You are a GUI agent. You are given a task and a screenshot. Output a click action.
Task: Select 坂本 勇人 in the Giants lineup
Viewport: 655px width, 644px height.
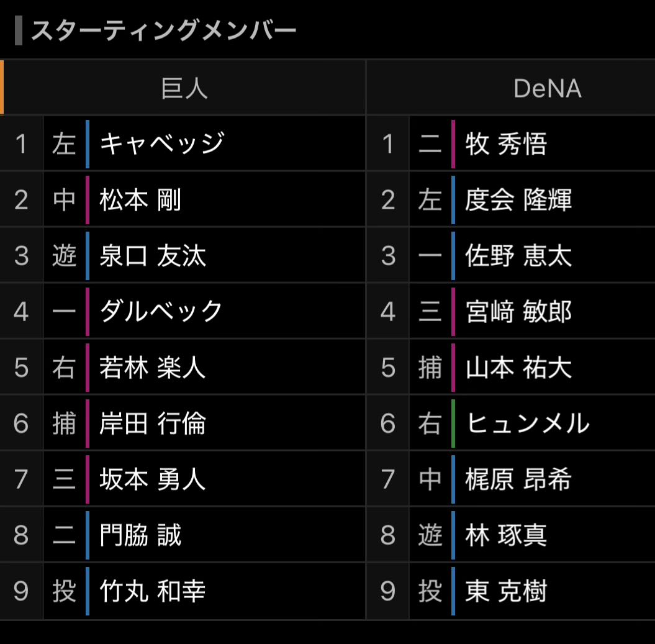(152, 479)
